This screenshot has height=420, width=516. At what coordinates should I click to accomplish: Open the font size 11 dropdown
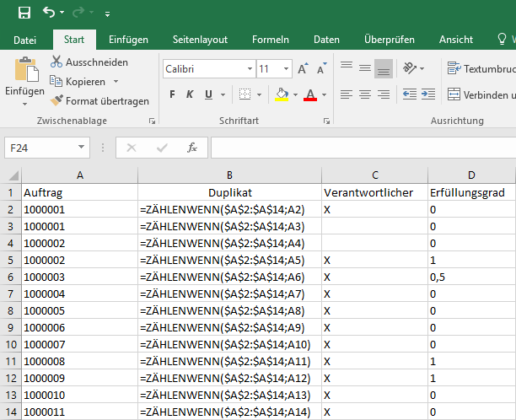pyautogui.click(x=287, y=69)
